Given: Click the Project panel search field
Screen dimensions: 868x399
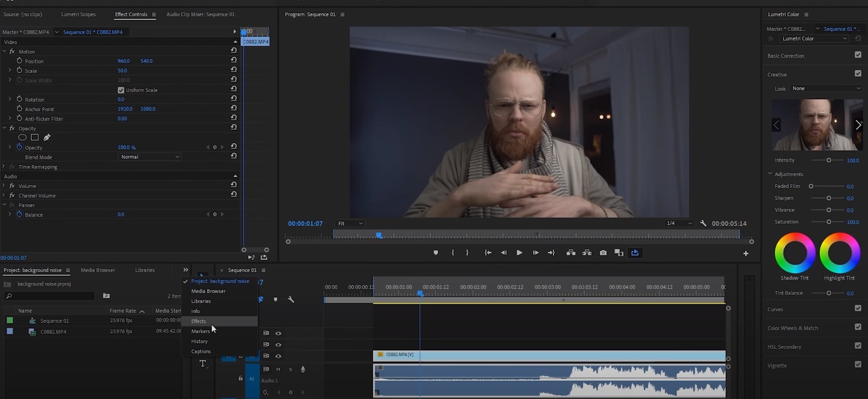Looking at the screenshot, I should pyautogui.click(x=50, y=296).
